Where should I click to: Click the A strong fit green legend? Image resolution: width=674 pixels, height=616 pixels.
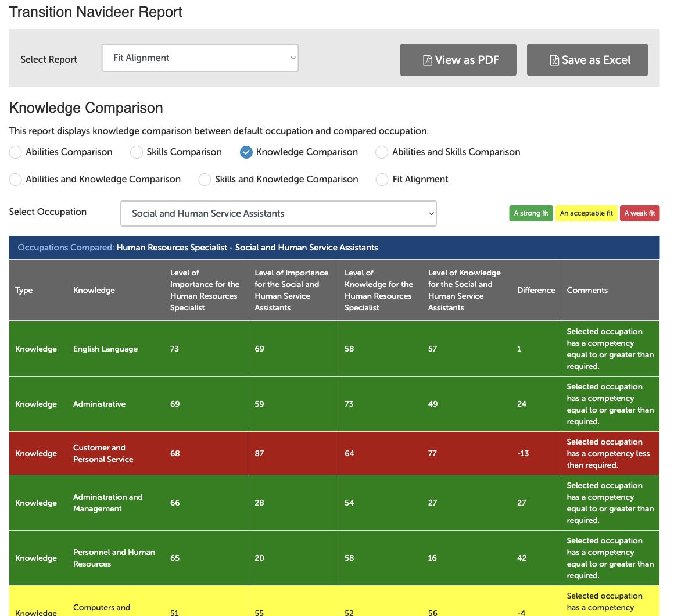coord(531,213)
